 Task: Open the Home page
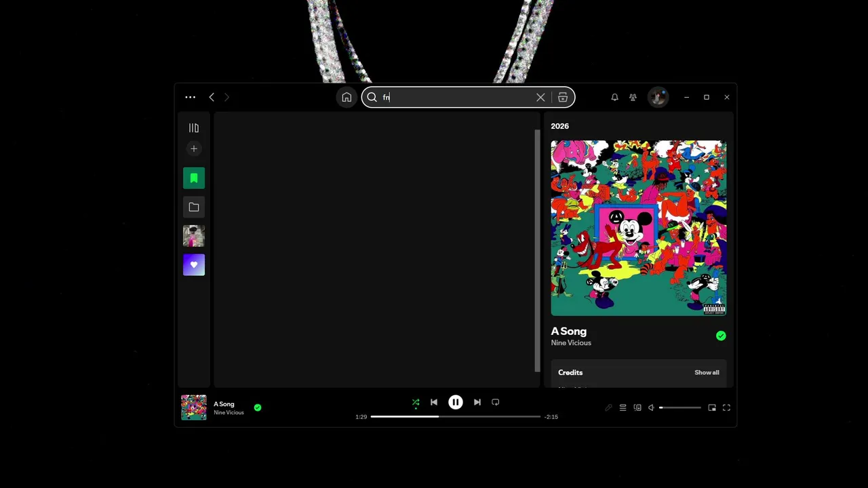(x=347, y=97)
